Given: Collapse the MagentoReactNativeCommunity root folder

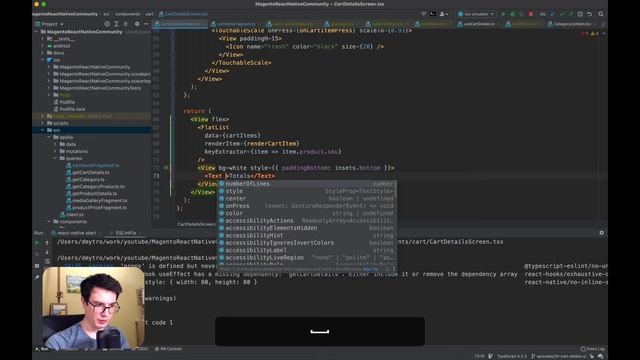Looking at the screenshot, I should pos(37,31).
